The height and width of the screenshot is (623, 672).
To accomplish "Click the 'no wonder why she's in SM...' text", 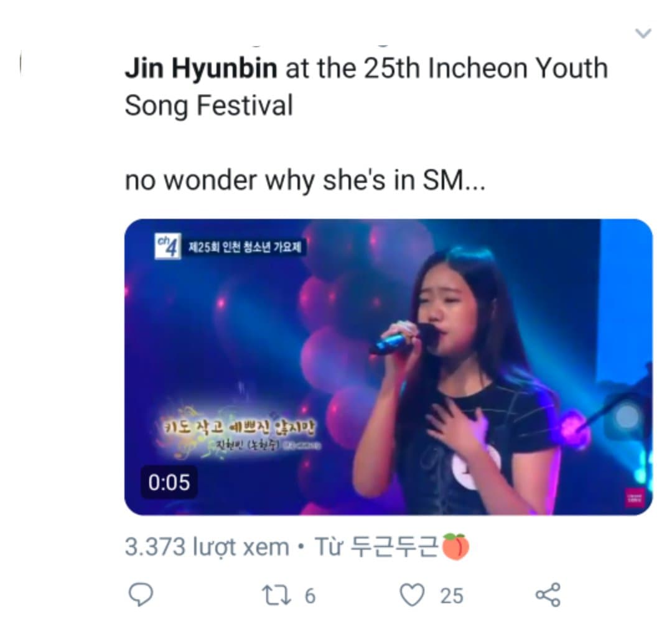I will tap(305, 180).
